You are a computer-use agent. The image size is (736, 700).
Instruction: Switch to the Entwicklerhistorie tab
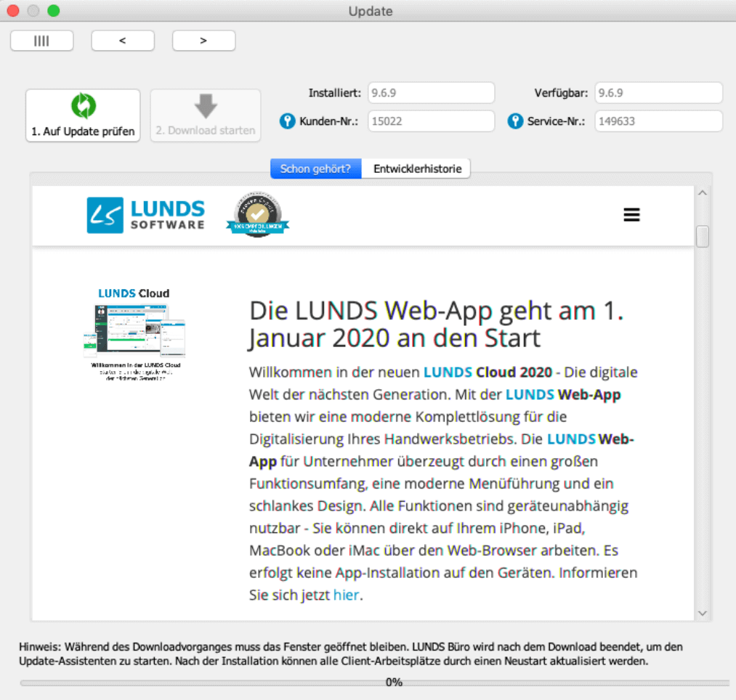(417, 169)
